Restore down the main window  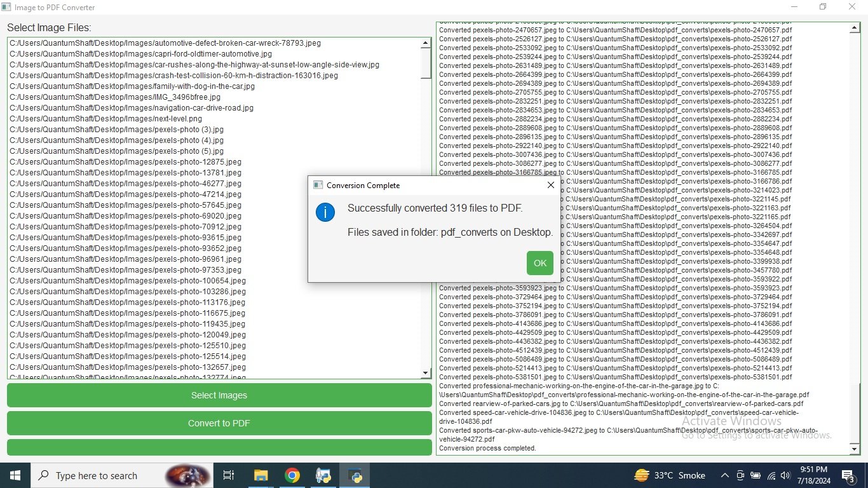(823, 7)
